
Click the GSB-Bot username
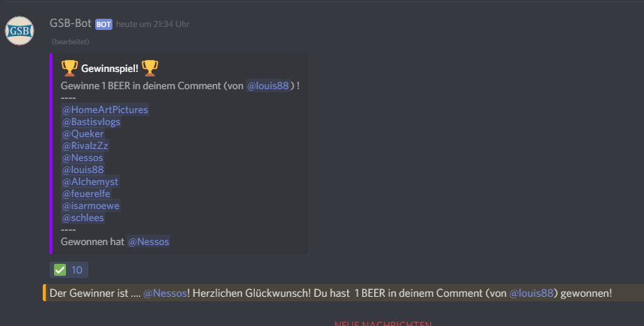70,23
